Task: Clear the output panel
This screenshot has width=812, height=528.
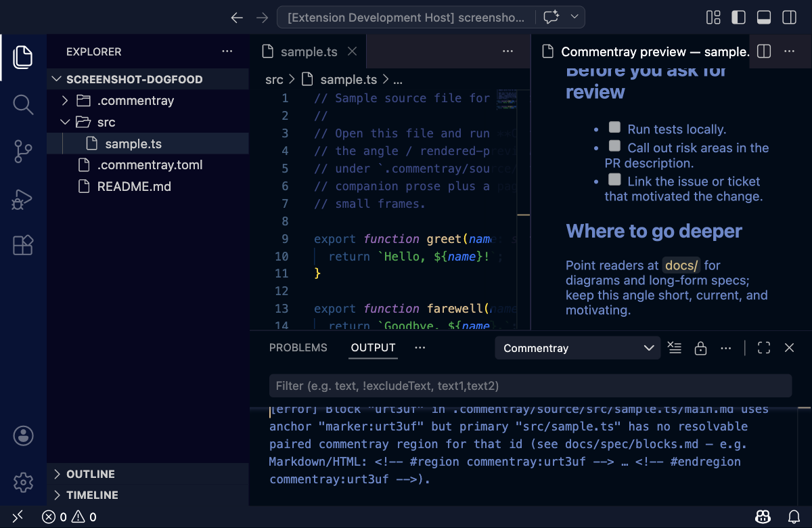Action: pos(674,348)
